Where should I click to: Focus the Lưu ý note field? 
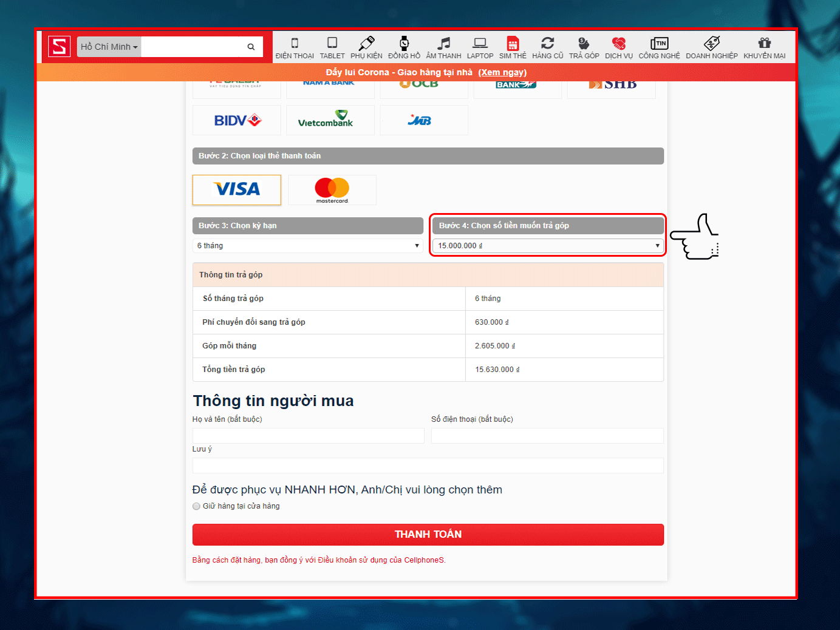click(428, 466)
